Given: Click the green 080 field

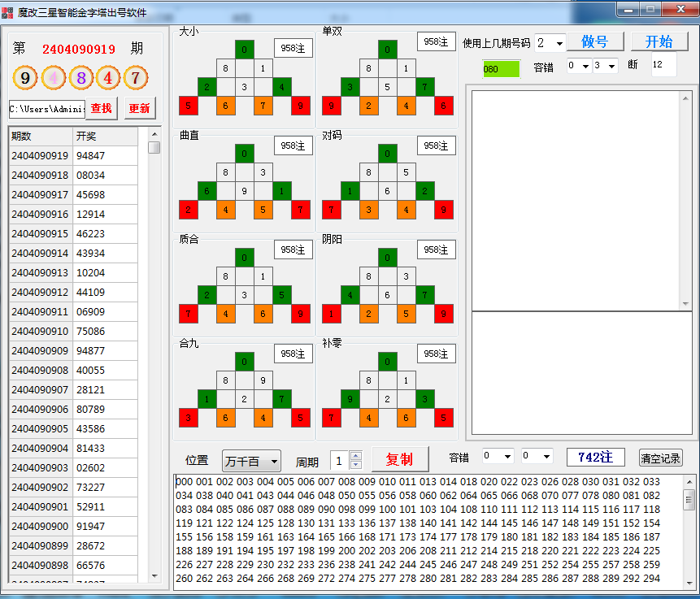Looking at the screenshot, I should click(x=501, y=69).
